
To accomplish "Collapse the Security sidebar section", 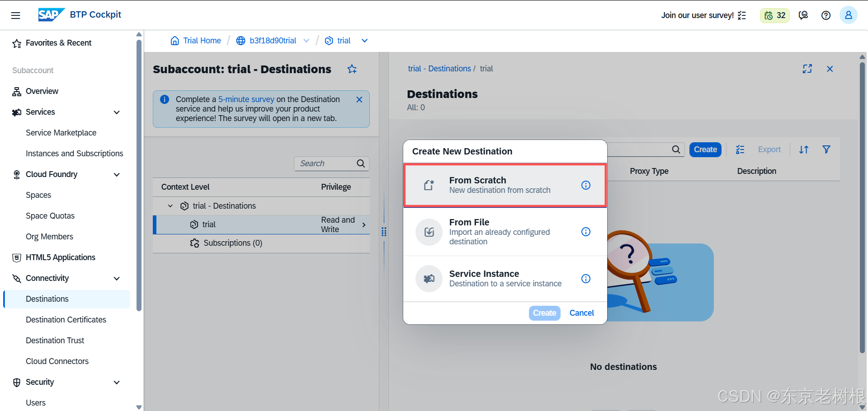I will 117,382.
